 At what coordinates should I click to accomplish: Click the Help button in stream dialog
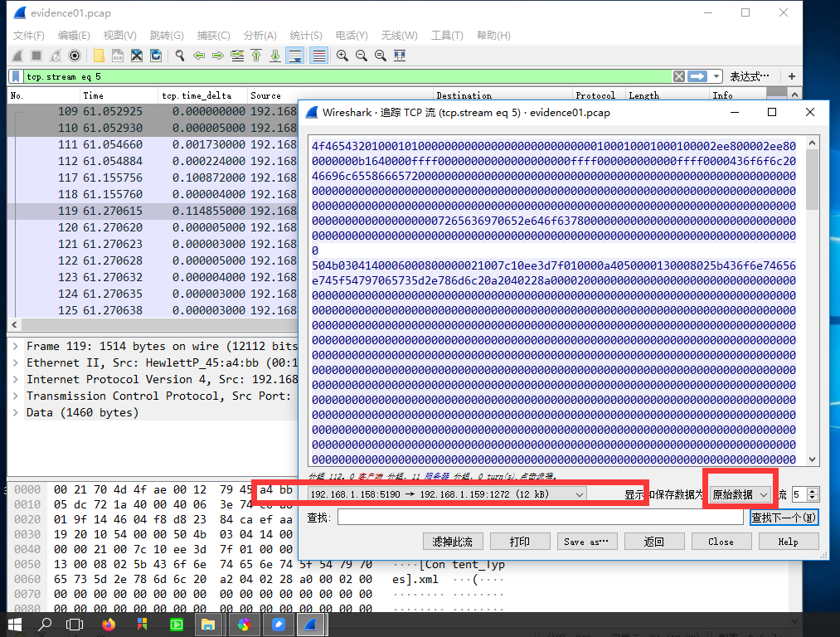[x=789, y=542]
